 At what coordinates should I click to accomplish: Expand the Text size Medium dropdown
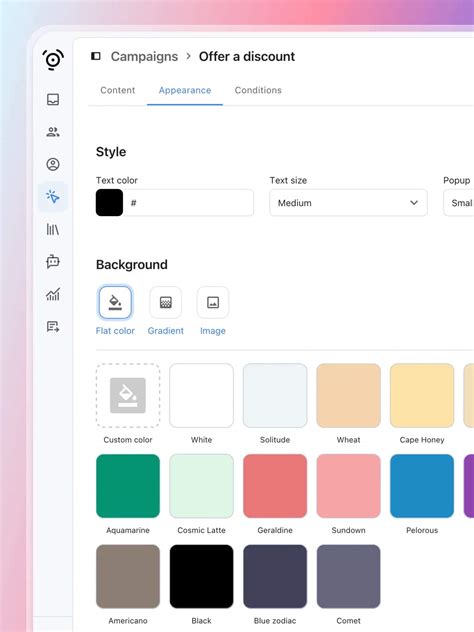pyautogui.click(x=348, y=203)
